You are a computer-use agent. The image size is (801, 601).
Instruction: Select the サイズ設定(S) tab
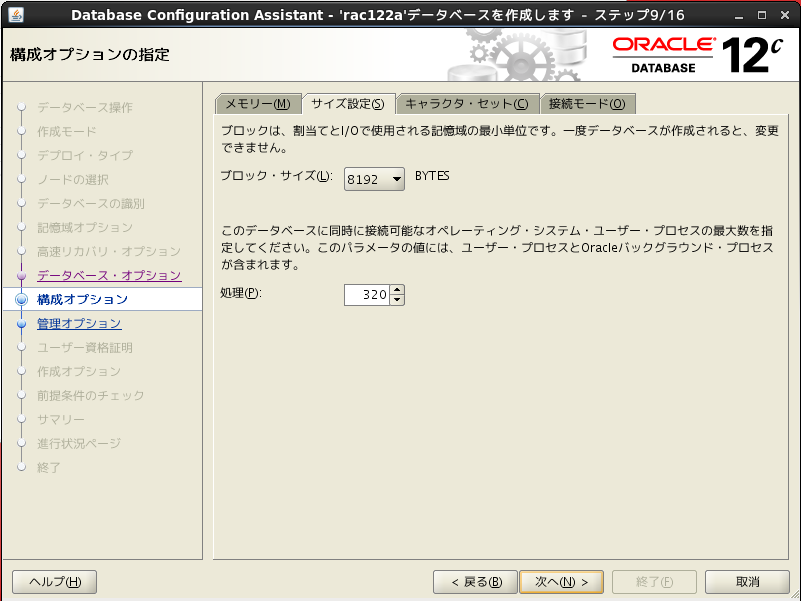click(x=348, y=104)
